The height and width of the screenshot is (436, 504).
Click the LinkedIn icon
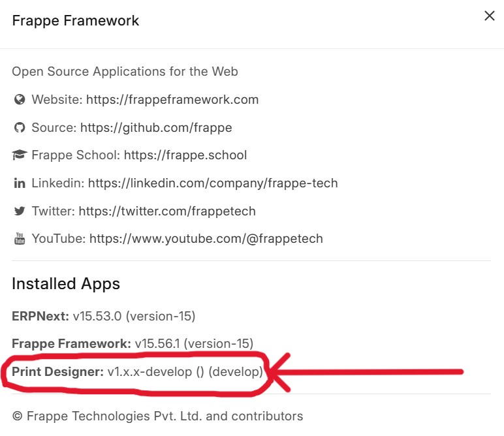[x=20, y=183]
